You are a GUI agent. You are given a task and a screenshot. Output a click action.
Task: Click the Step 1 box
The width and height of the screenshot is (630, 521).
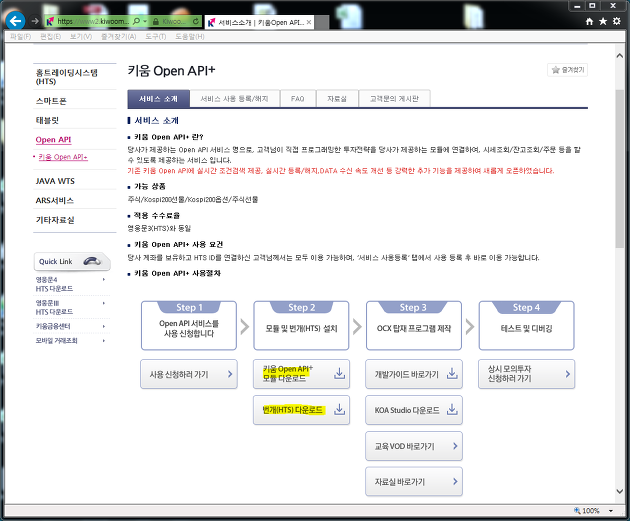pos(189,326)
